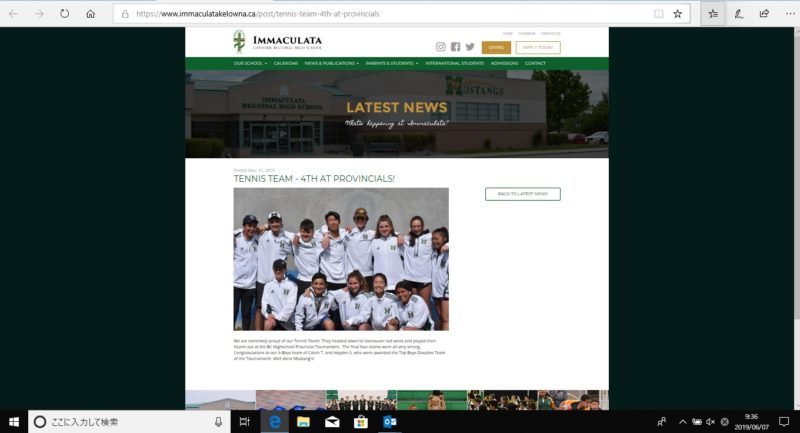Screen dimensions: 800x433
Task: Add this page to favorites with star
Action: click(x=677, y=14)
